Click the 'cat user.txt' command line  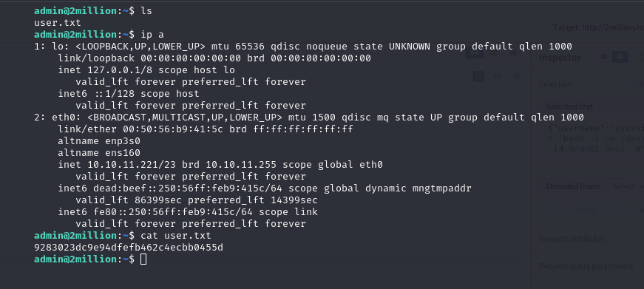click(176, 236)
